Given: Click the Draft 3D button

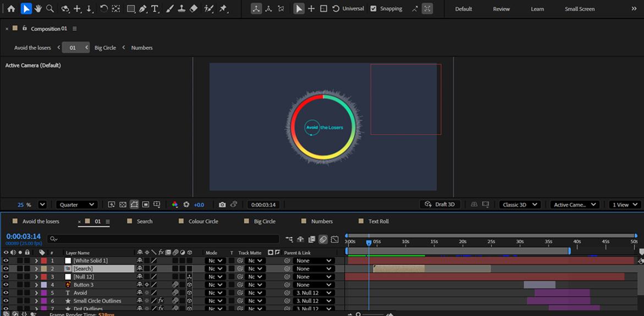Looking at the screenshot, I should [x=440, y=204].
